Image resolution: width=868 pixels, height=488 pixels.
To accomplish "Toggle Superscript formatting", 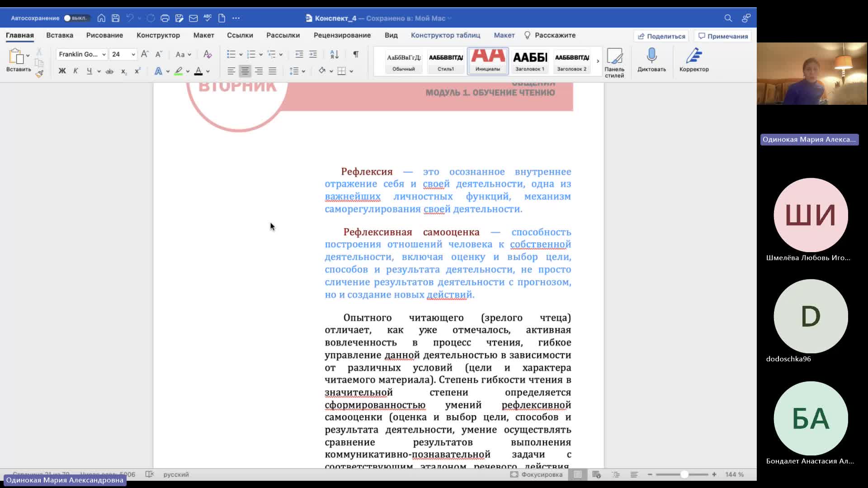I will tap(137, 71).
